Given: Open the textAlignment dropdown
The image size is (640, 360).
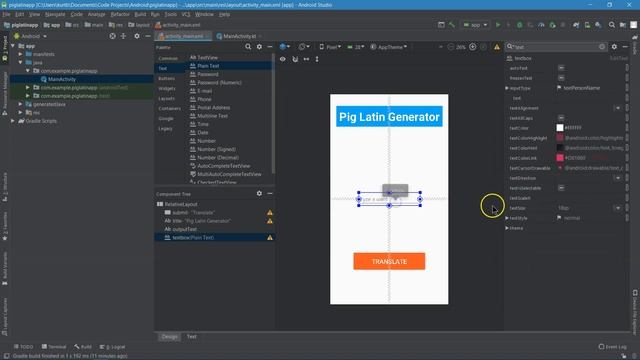Looking at the screenshot, I should 618,108.
